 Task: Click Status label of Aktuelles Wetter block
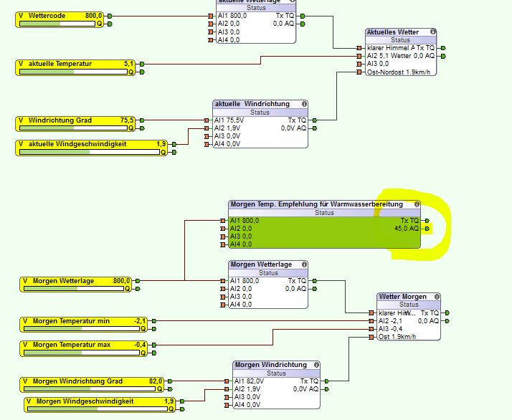coord(400,40)
